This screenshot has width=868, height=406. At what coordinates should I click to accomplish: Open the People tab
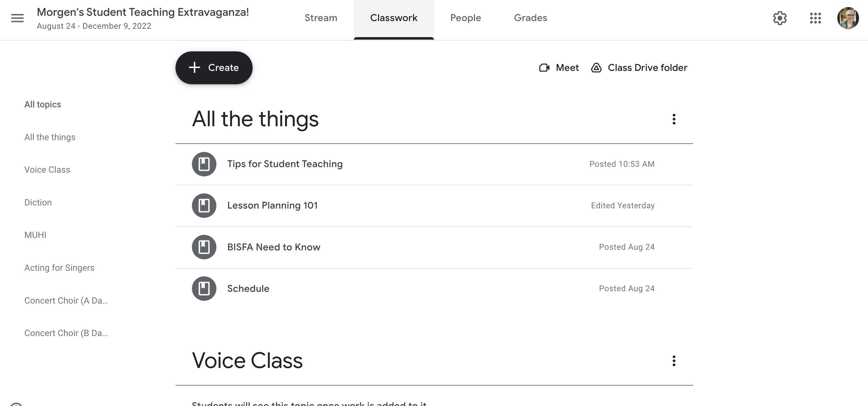coord(465,18)
